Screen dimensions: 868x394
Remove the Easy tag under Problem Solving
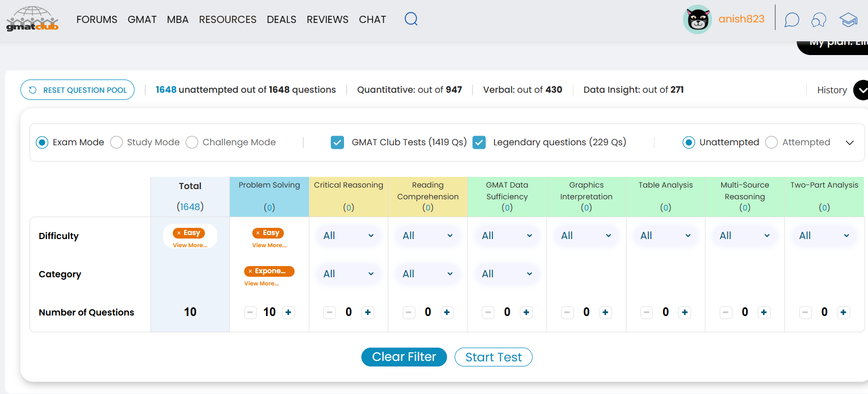(258, 233)
